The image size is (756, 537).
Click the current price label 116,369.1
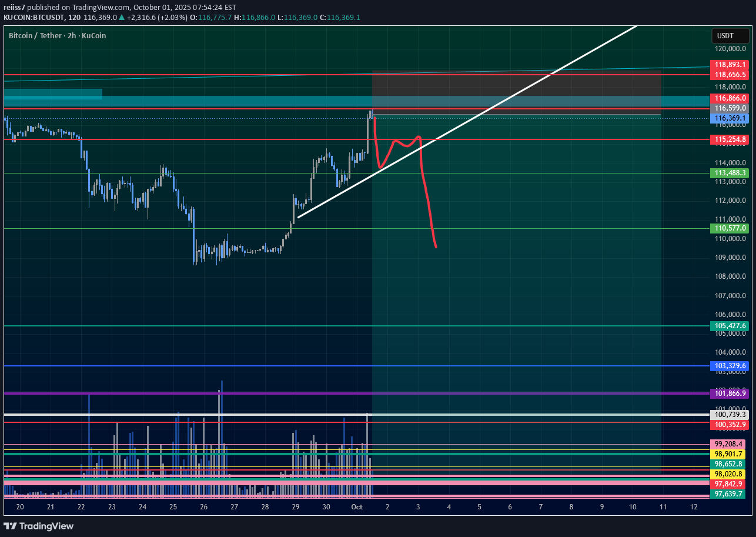(x=729, y=118)
